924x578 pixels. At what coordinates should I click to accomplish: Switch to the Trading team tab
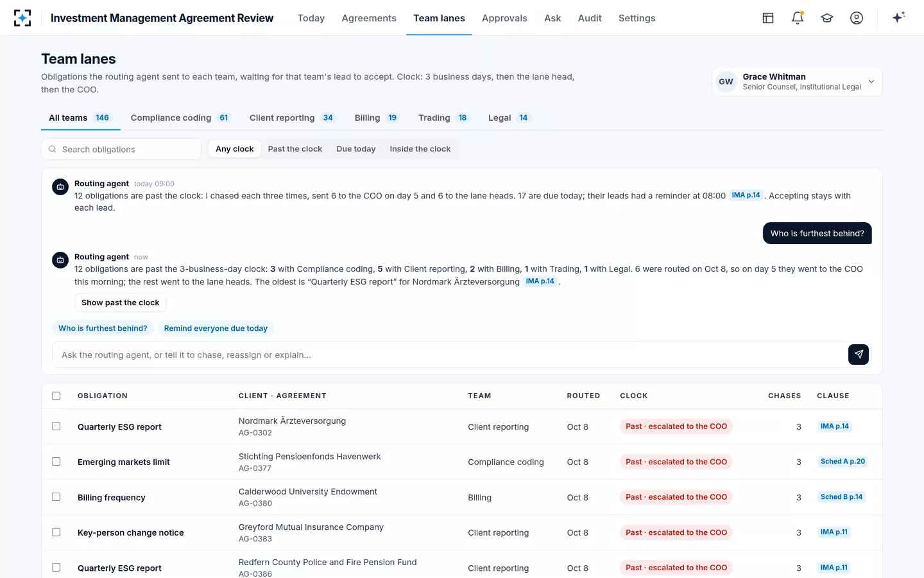[444, 118]
